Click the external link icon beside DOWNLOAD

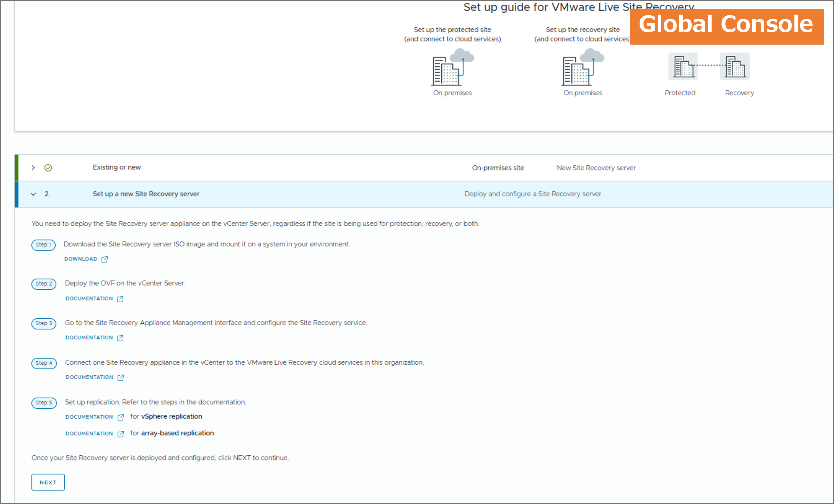105,259
